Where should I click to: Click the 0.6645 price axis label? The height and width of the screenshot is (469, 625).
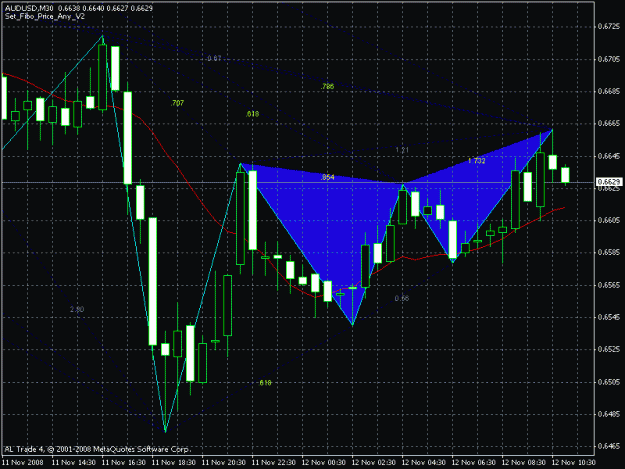click(x=609, y=156)
